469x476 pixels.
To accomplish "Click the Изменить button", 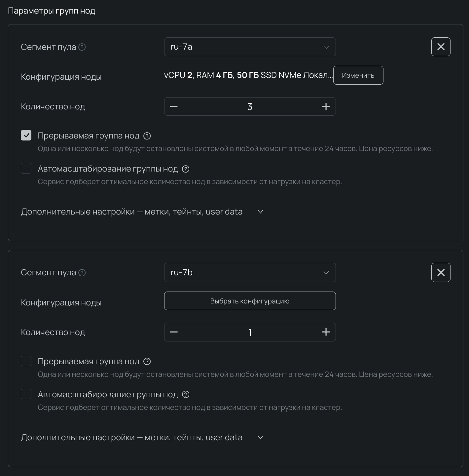I will (358, 75).
